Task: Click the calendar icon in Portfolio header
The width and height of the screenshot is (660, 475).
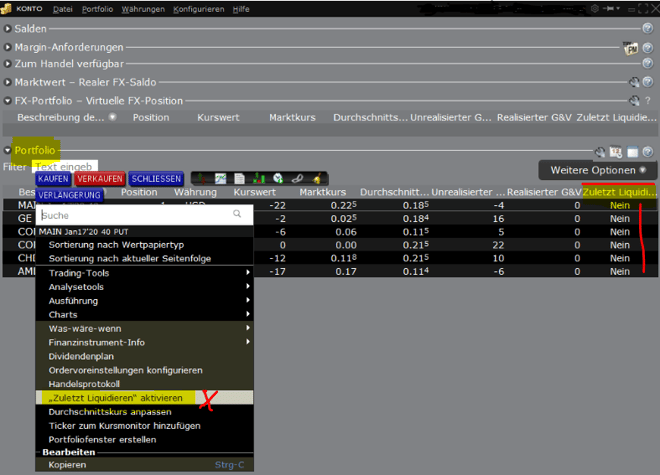Action: 616,152
